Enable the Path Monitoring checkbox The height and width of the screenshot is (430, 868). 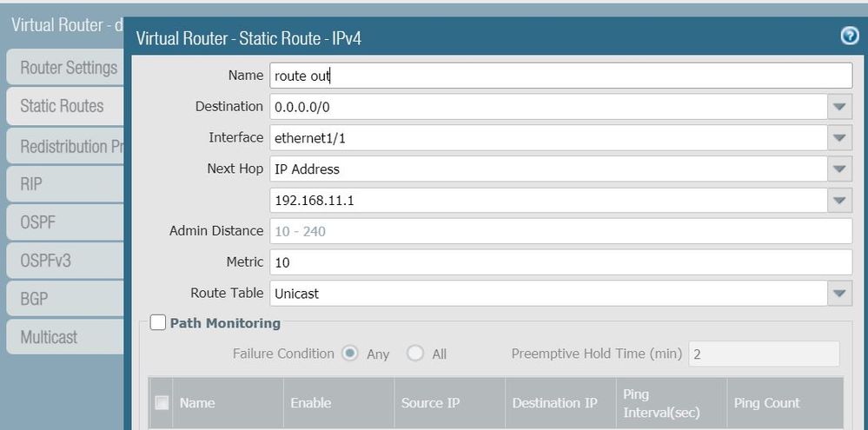pos(157,323)
